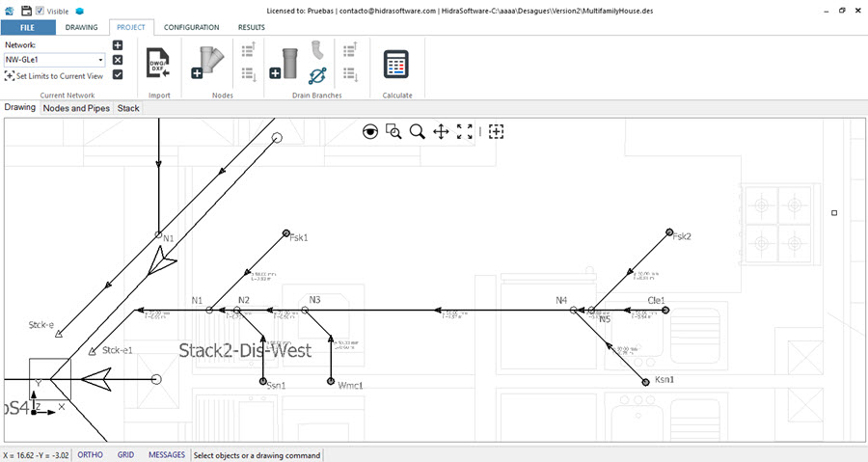Click the zoom extents icon
868x462 pixels.
pyautogui.click(x=465, y=131)
